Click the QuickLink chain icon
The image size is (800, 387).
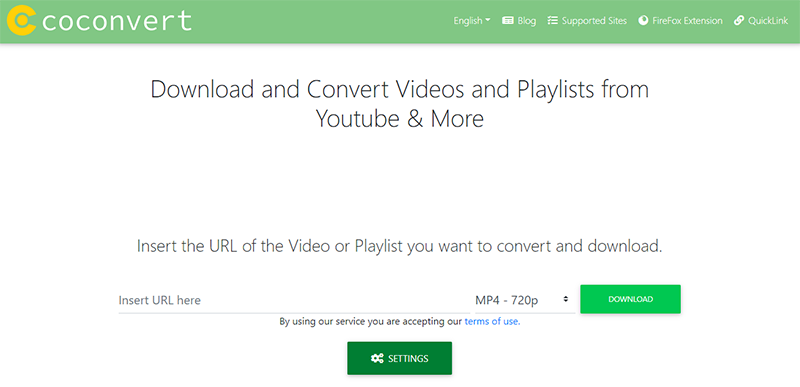click(739, 21)
